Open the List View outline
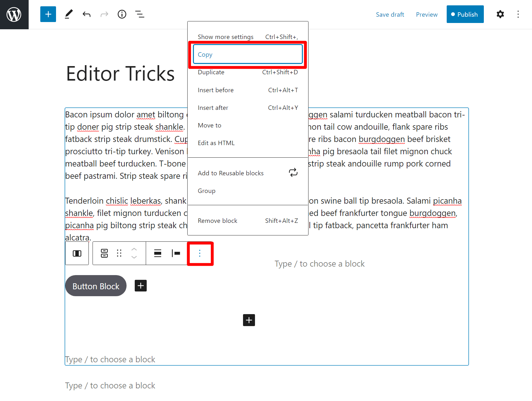Viewport: 532px width, 401px height. click(139, 14)
